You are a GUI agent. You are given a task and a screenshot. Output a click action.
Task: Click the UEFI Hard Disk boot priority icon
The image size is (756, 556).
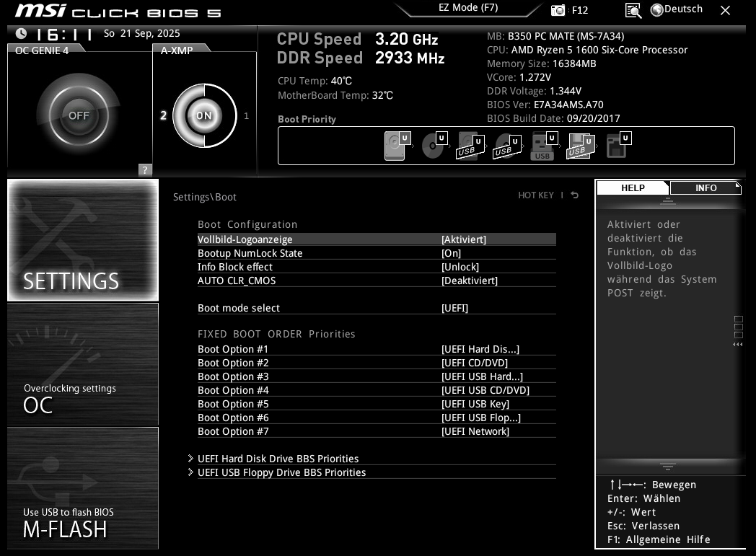pyautogui.click(x=397, y=146)
